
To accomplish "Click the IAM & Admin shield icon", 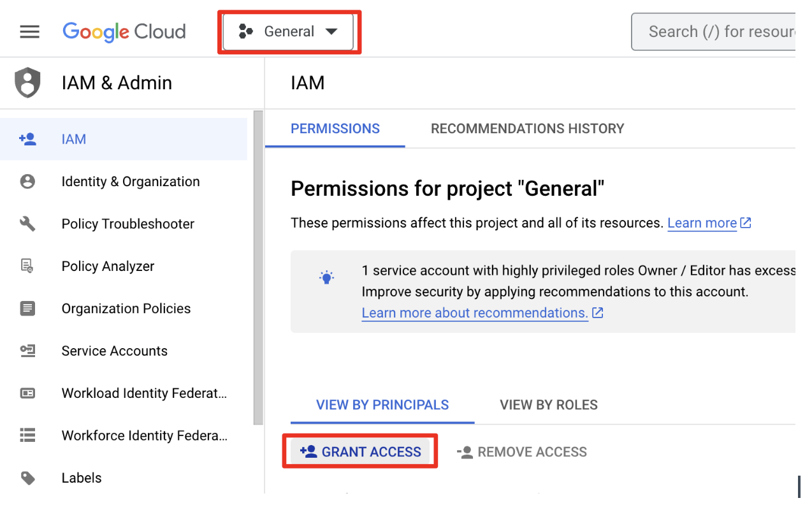I will tap(27, 83).
